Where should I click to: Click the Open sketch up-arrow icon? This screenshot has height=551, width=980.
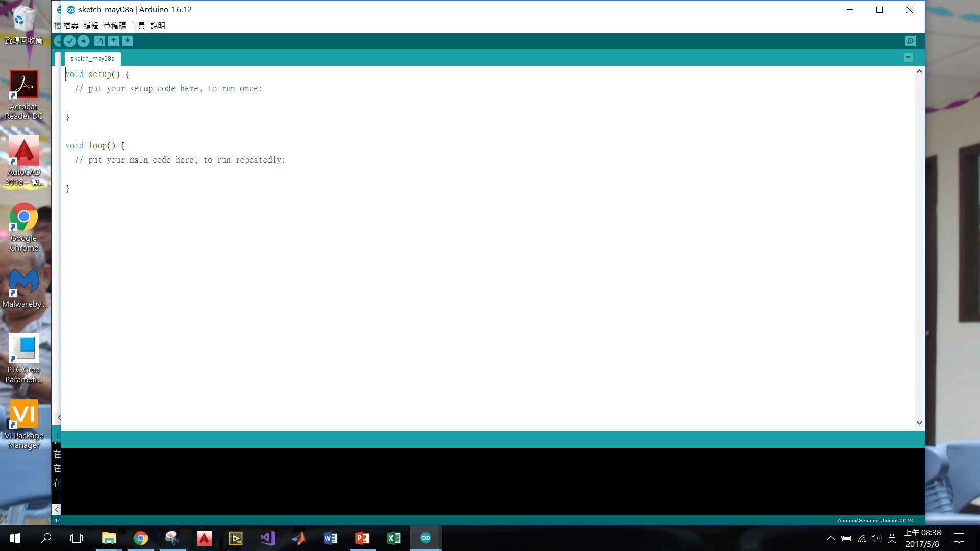pos(113,41)
